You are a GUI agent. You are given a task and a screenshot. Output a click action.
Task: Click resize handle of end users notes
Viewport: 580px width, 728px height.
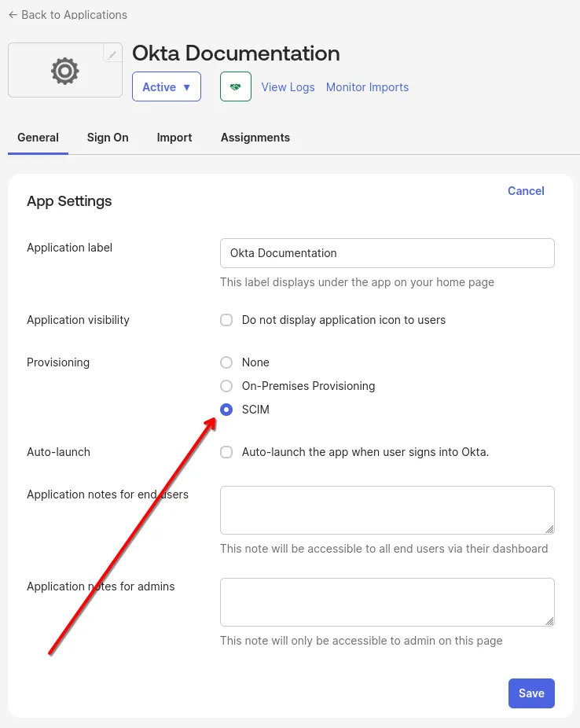coord(550,529)
